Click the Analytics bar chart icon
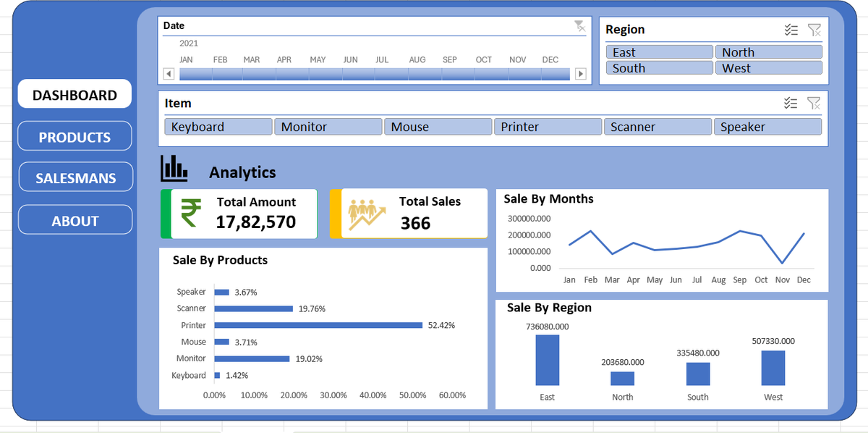The width and height of the screenshot is (868, 433). tap(174, 168)
